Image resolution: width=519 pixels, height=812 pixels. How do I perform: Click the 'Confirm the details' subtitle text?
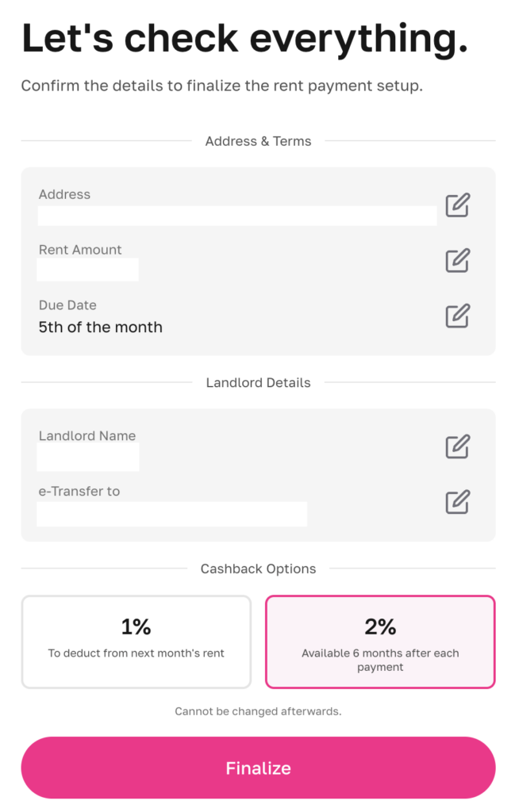[222, 86]
